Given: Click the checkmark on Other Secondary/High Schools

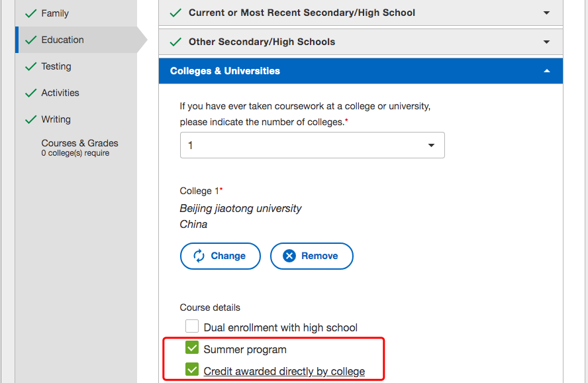Looking at the screenshot, I should 175,42.
